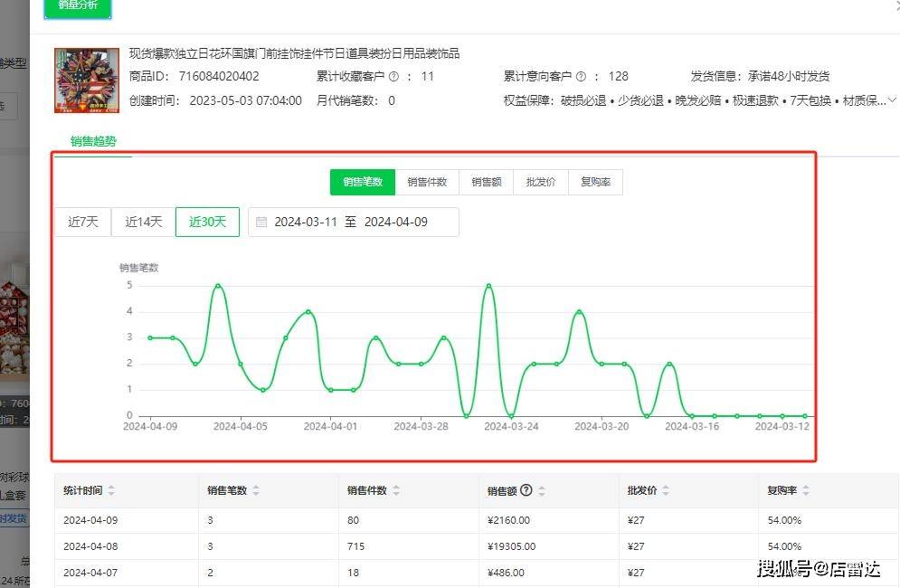Open the date range picker 2024-03-11 至 2024-04-09
This screenshot has width=900, height=588.
click(353, 222)
